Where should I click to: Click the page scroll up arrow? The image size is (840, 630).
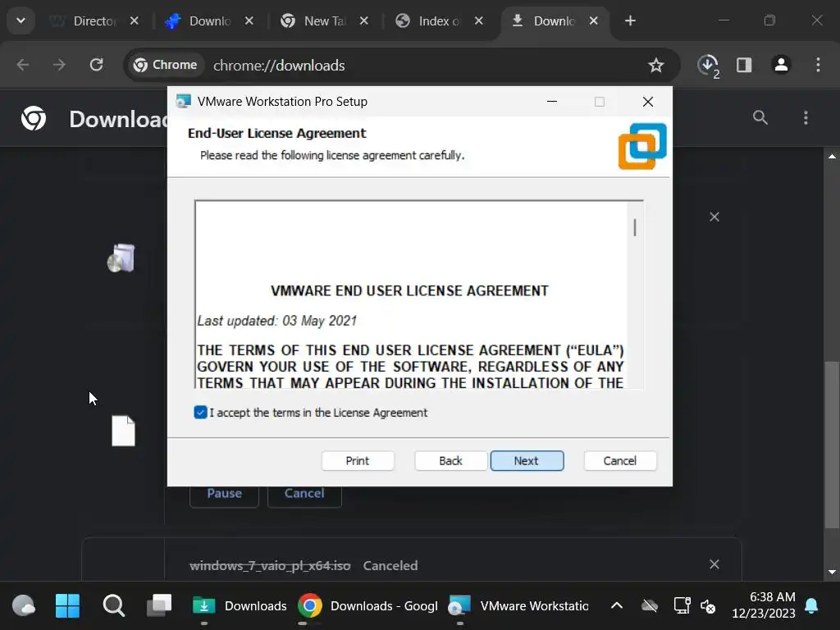tap(832, 157)
